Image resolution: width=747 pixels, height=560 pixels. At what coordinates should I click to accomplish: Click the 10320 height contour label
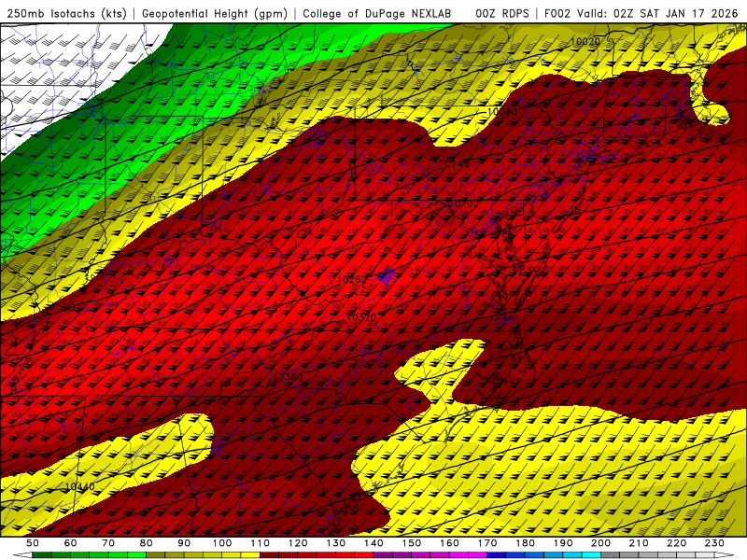[361, 317]
